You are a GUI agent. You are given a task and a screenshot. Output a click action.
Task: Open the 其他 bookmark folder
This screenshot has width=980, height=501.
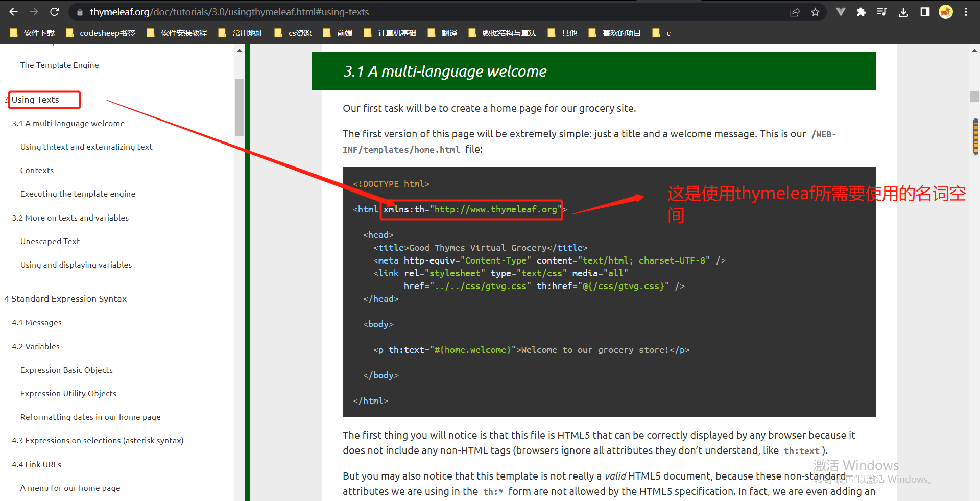click(562, 33)
